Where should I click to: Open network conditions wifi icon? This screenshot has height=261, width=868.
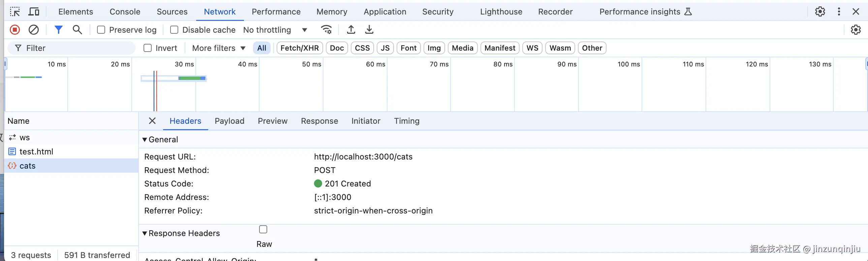(x=326, y=30)
